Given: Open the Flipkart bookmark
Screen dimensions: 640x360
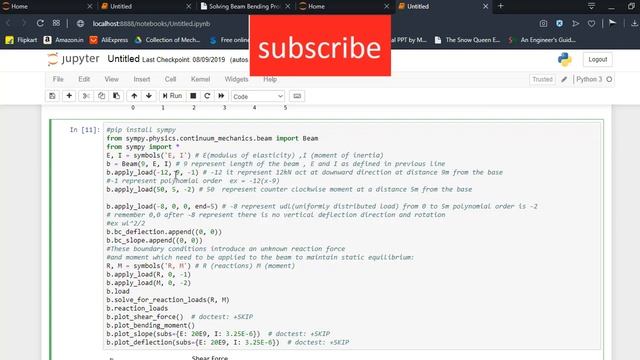Looking at the screenshot, I should pos(22,40).
